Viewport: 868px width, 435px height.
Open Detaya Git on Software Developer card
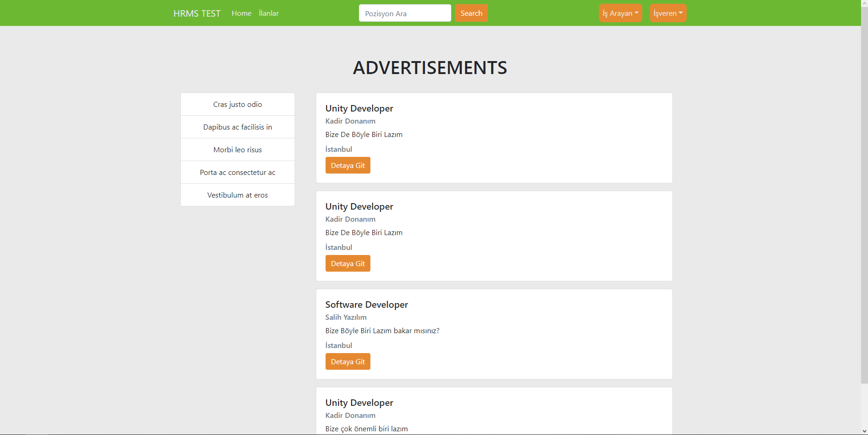(348, 362)
